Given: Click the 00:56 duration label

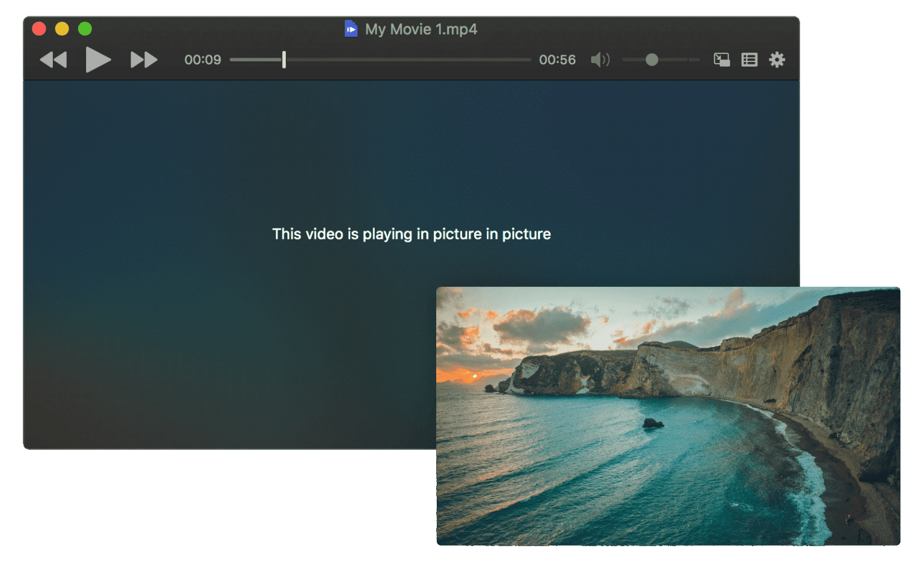Looking at the screenshot, I should coord(557,60).
